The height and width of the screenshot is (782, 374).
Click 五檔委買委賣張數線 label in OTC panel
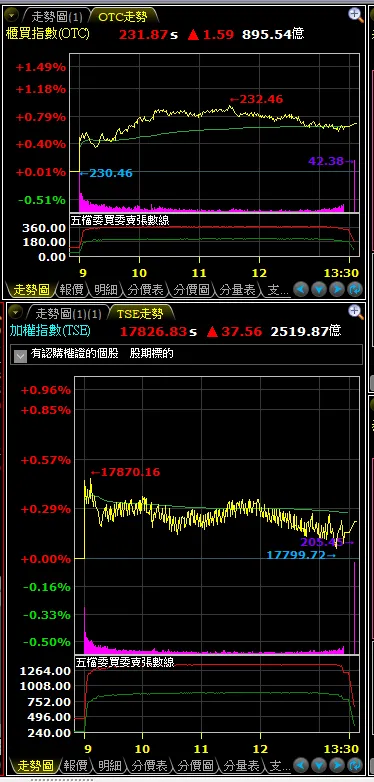coord(120,220)
